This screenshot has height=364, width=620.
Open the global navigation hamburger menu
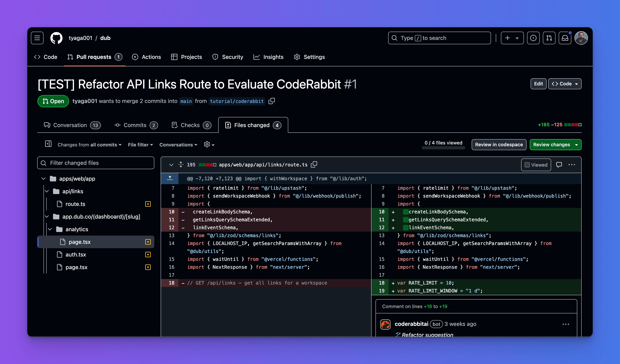(37, 38)
